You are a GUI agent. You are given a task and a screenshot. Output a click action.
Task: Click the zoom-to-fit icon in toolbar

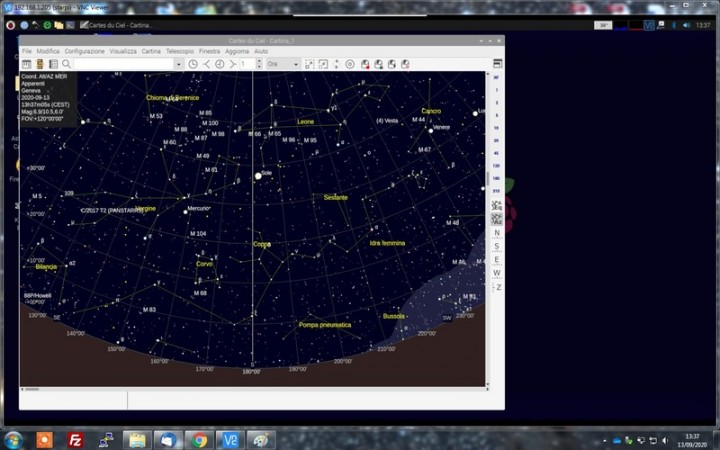pyautogui.click(x=309, y=64)
